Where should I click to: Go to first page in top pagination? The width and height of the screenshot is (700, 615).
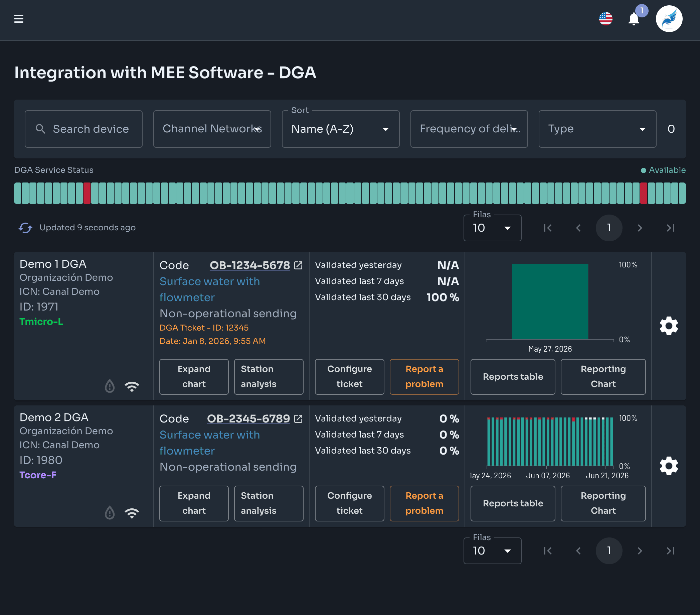pyautogui.click(x=548, y=228)
